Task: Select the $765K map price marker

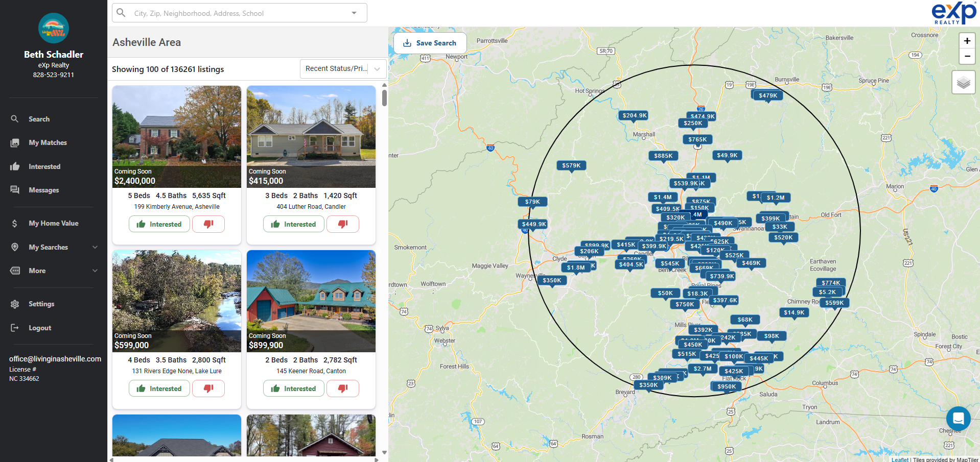Action: coord(697,139)
